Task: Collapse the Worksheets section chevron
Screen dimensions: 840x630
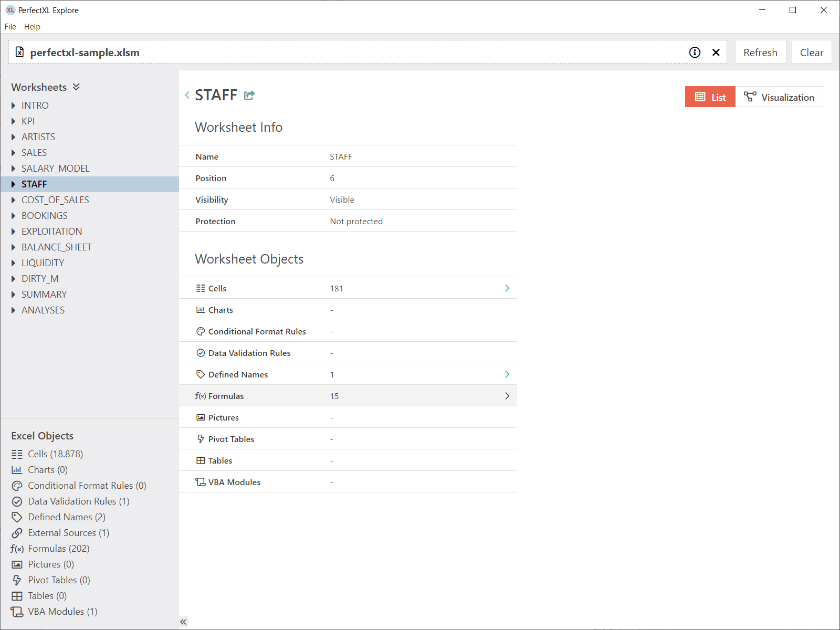Action: coord(77,87)
